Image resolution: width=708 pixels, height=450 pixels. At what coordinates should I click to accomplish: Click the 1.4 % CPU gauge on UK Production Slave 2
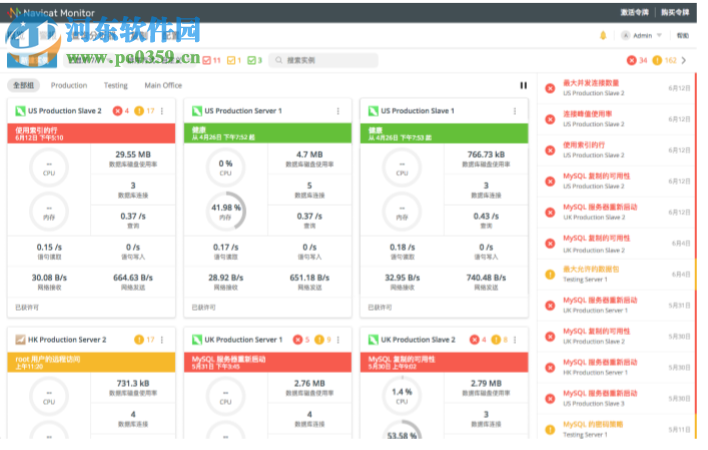pos(402,396)
